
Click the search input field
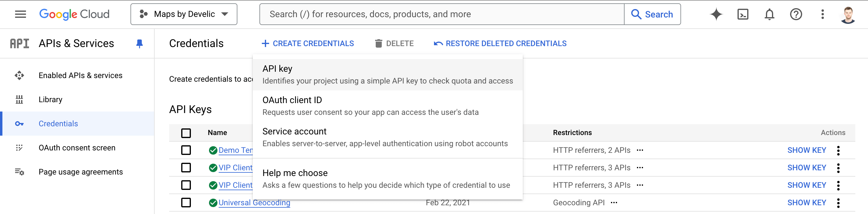(442, 14)
